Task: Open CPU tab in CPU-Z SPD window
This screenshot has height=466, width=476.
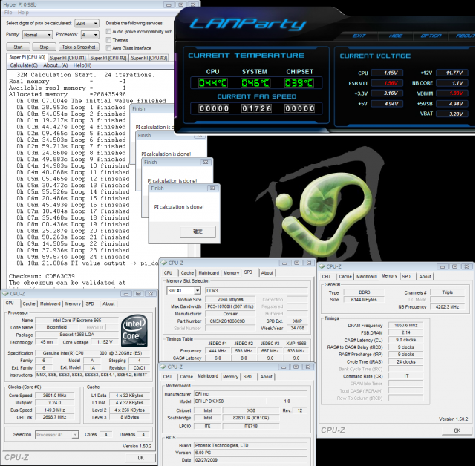Action: tap(168, 273)
